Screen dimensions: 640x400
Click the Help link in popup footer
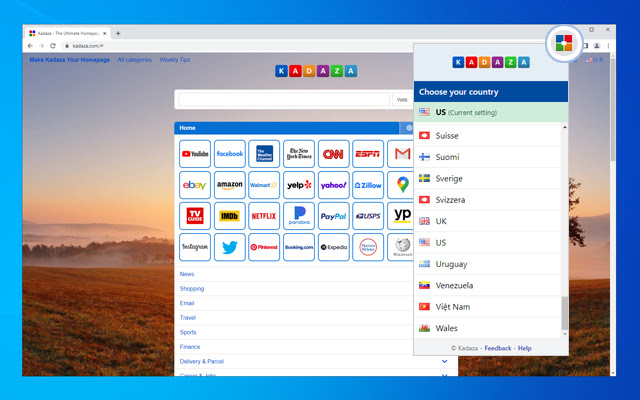(x=524, y=348)
